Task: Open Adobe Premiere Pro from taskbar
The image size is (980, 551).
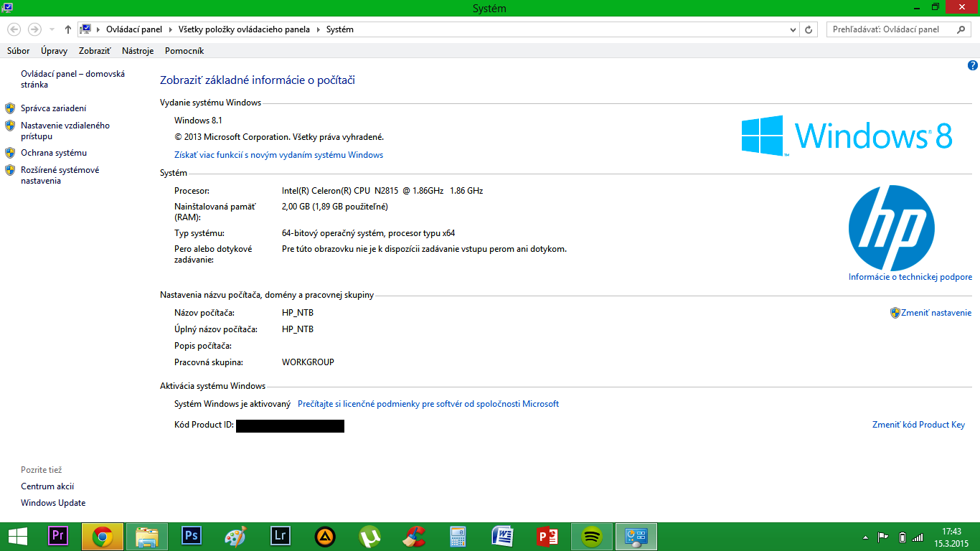Action: [x=57, y=536]
